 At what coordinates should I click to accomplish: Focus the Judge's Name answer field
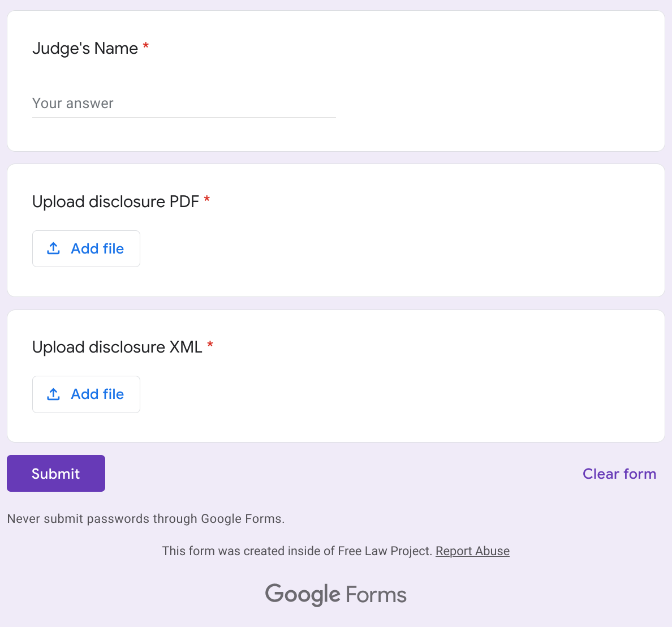click(x=184, y=104)
